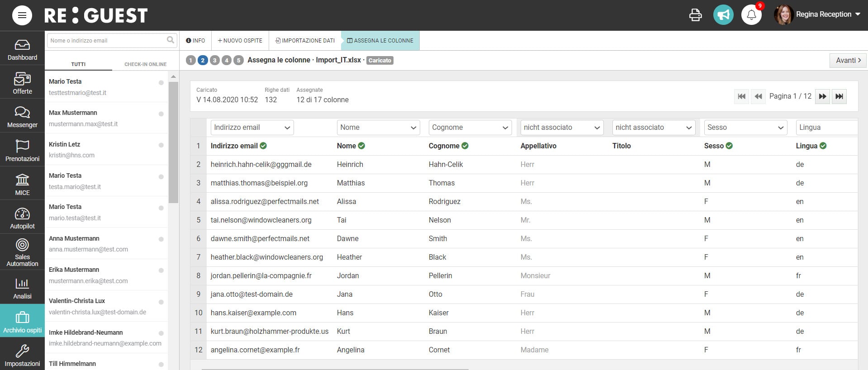The height and width of the screenshot is (370, 868).
Task: Click email jordan.pellerin@la-compagnie.fr cell
Action: 261,276
